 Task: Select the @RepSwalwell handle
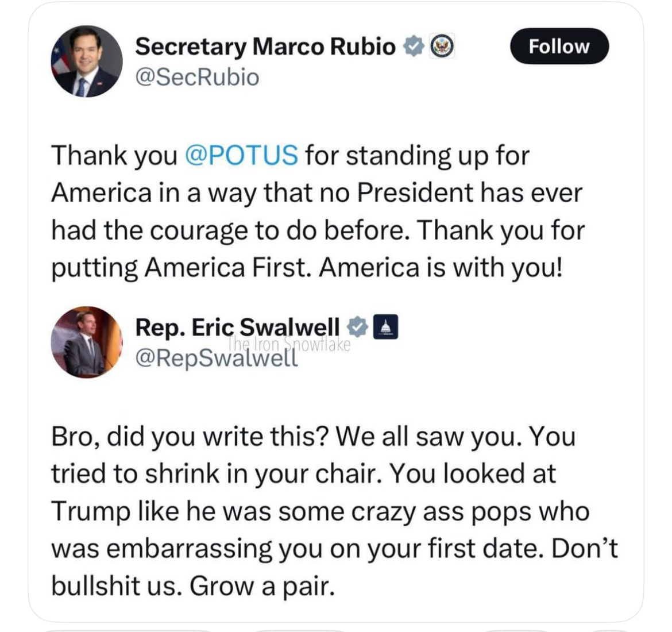pos(217,357)
